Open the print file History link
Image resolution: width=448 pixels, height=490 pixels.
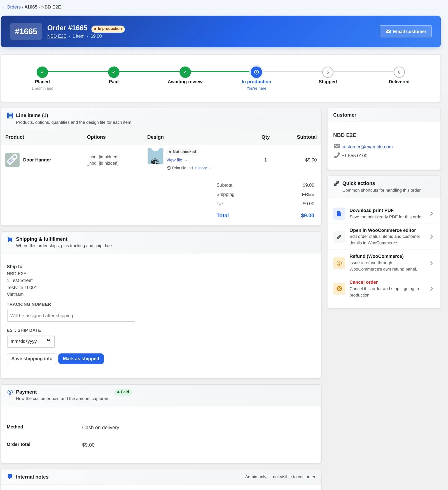pos(203,168)
